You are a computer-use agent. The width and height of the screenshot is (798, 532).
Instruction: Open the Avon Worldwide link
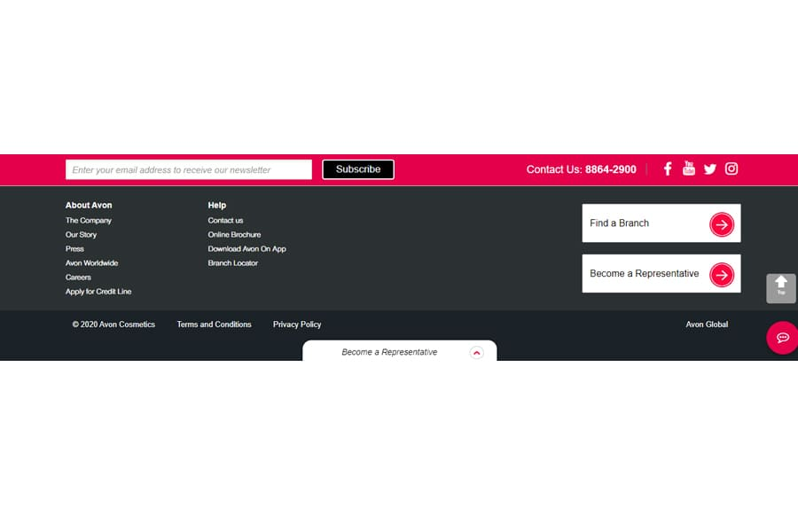click(x=91, y=263)
